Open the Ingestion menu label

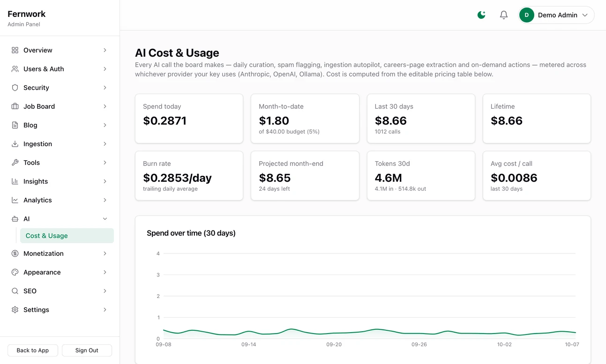click(37, 144)
